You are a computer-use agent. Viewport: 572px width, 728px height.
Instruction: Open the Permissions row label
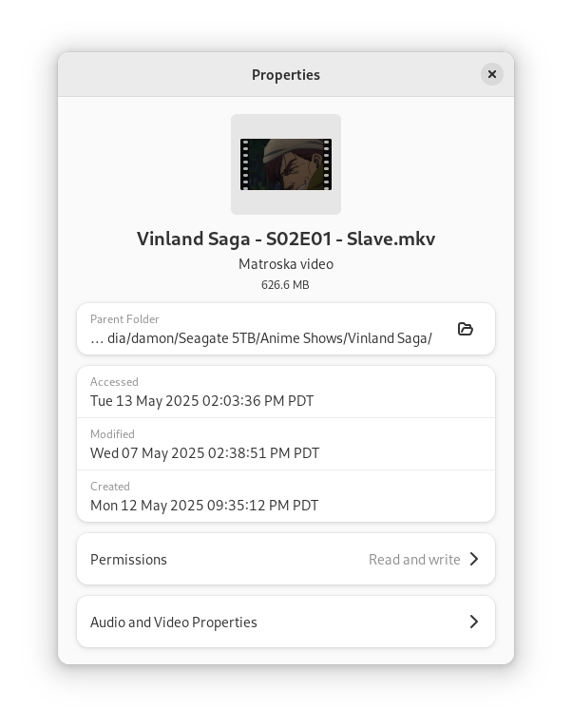tap(128, 560)
